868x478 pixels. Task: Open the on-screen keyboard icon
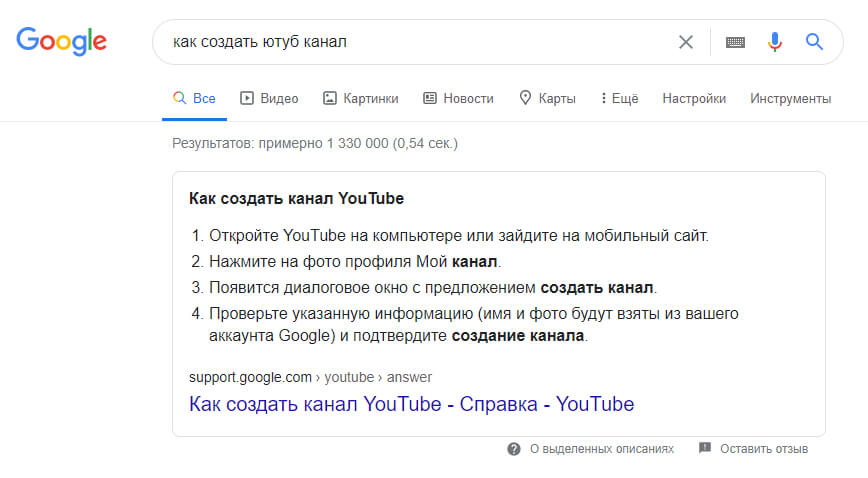coord(735,42)
